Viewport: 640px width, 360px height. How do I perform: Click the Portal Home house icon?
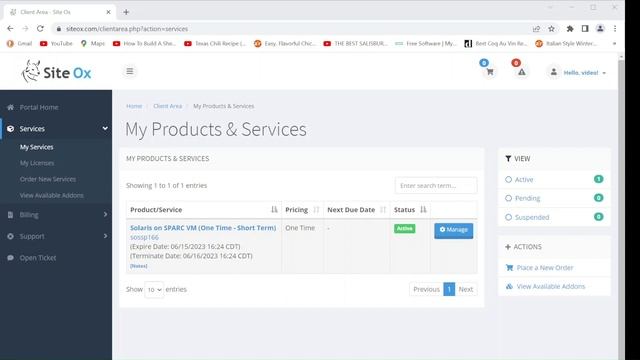tap(11, 107)
